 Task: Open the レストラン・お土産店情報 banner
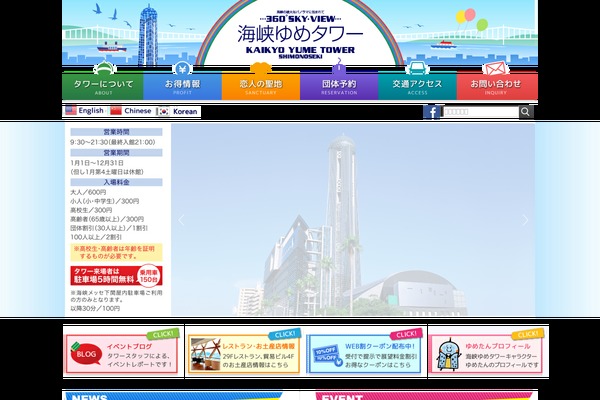point(244,353)
